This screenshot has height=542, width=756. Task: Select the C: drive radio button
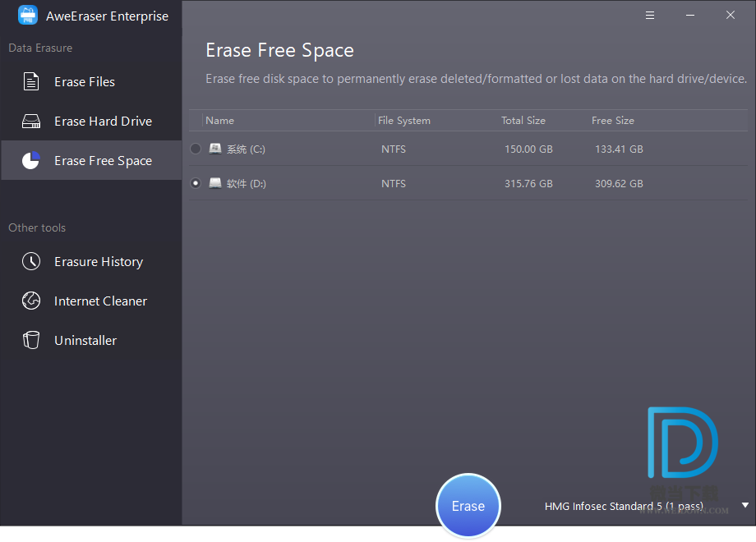[x=196, y=149]
